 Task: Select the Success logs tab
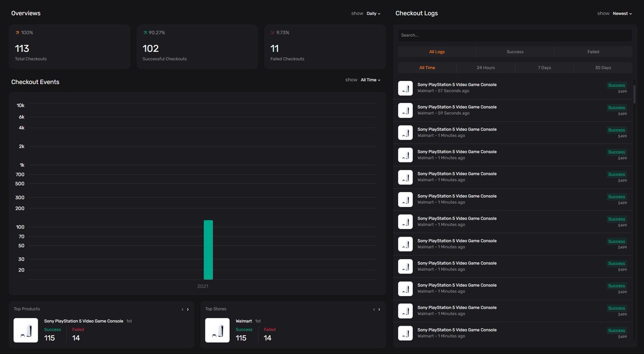515,52
